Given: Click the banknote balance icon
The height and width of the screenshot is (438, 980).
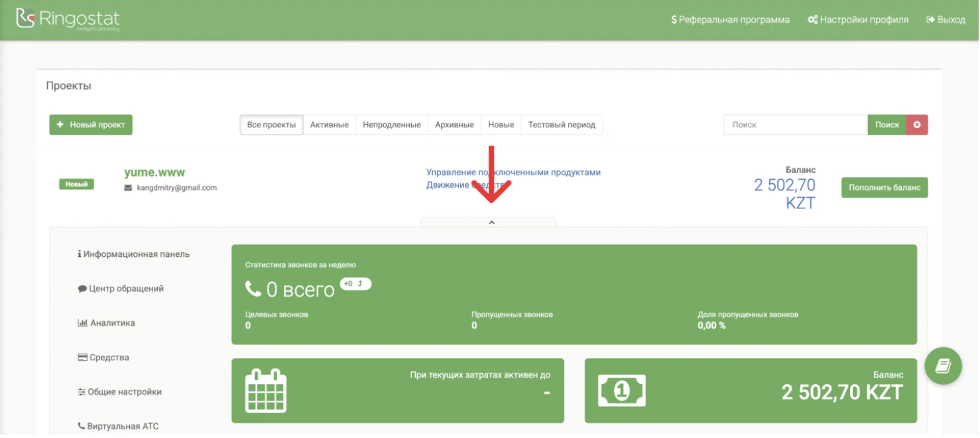Looking at the screenshot, I should (622, 391).
